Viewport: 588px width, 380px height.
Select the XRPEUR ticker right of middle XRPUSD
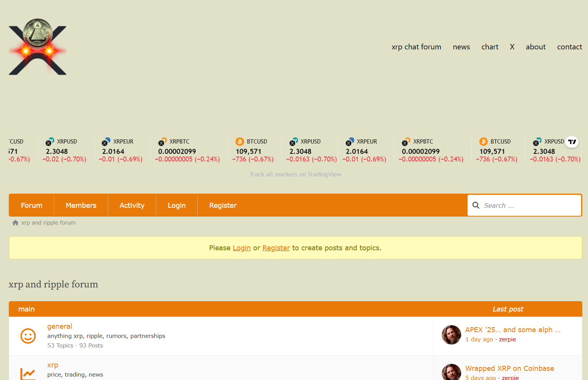(x=365, y=150)
